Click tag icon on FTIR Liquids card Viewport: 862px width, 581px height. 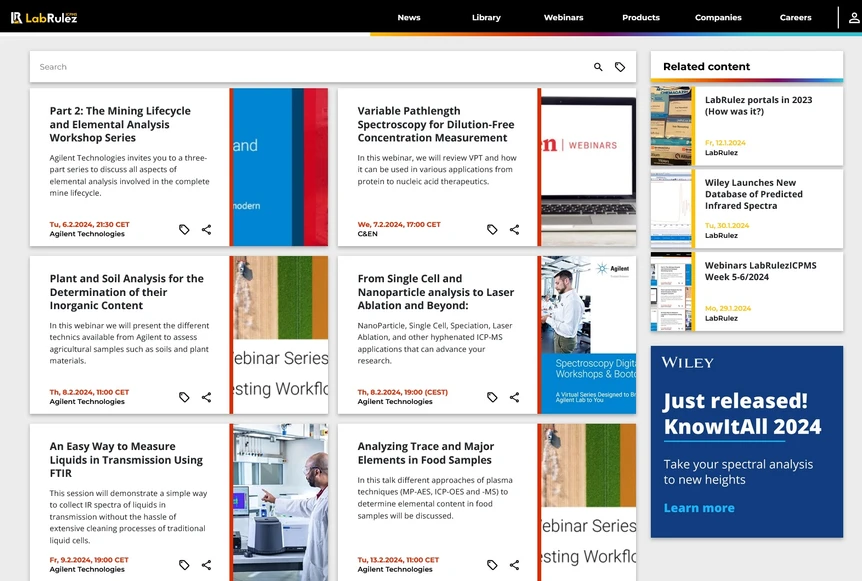coord(184,565)
